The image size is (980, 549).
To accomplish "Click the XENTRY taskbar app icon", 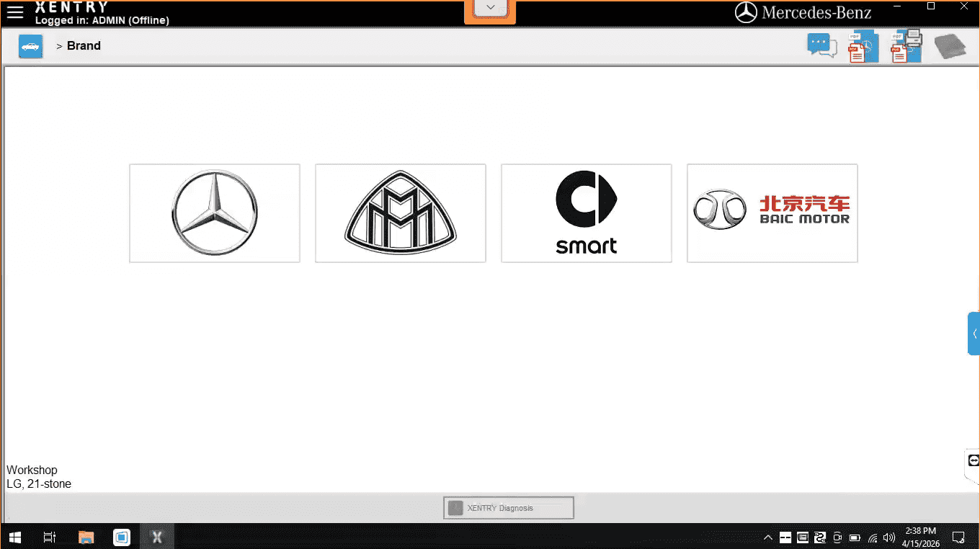I will pos(157,537).
